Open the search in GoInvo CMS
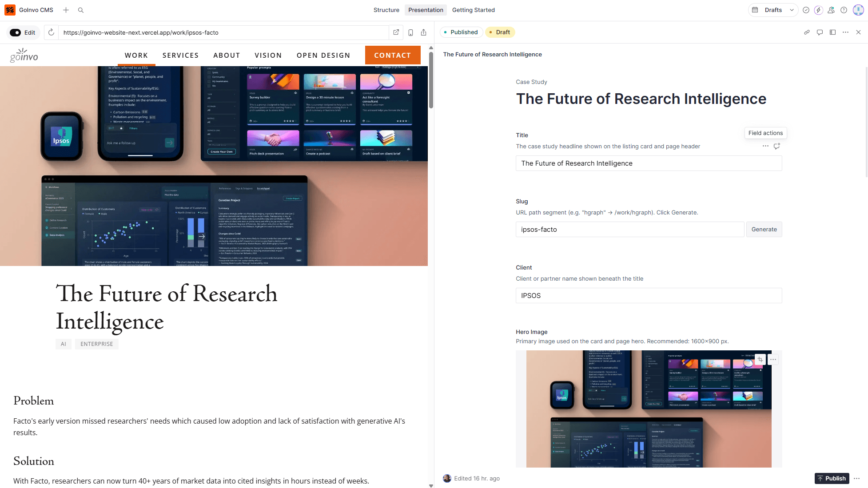The height and width of the screenshot is (488, 868). click(x=80, y=10)
